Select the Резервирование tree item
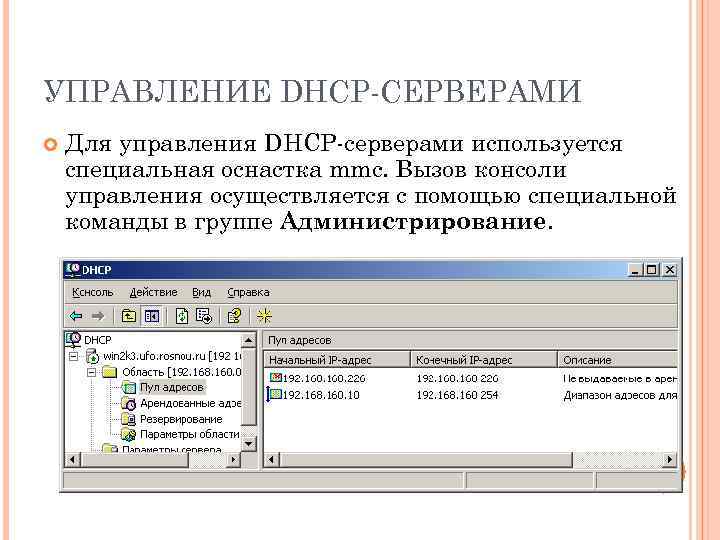The image size is (720, 540). [x=181, y=419]
